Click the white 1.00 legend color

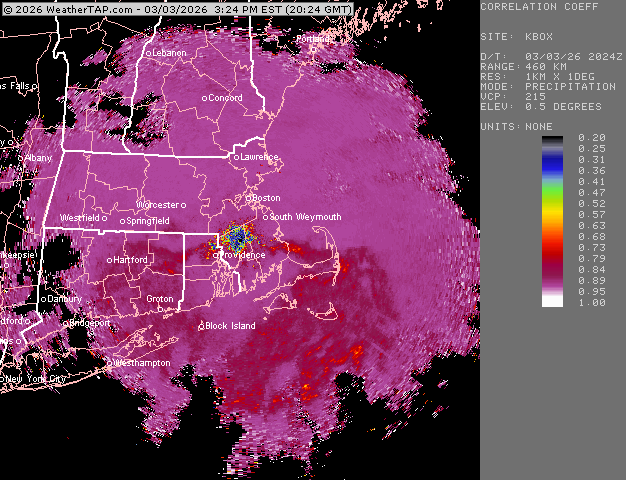tap(553, 301)
